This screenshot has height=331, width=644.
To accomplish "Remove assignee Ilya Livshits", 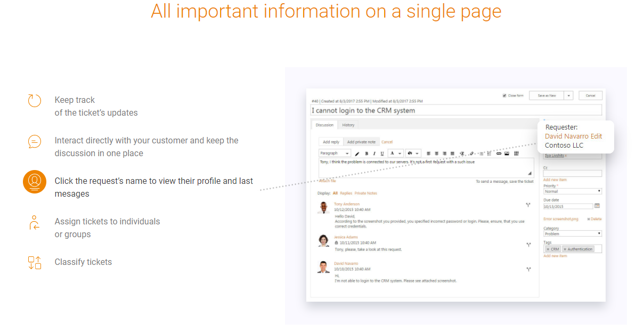I will click(566, 156).
